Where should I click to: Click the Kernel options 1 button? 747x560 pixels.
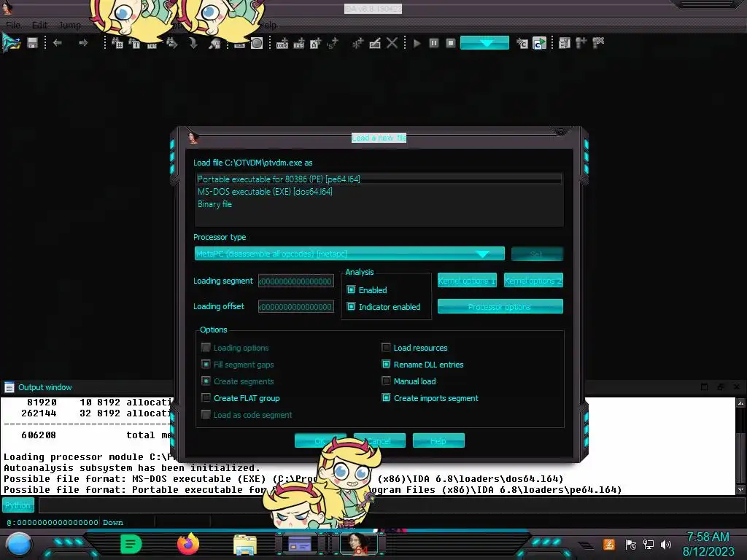[467, 281]
